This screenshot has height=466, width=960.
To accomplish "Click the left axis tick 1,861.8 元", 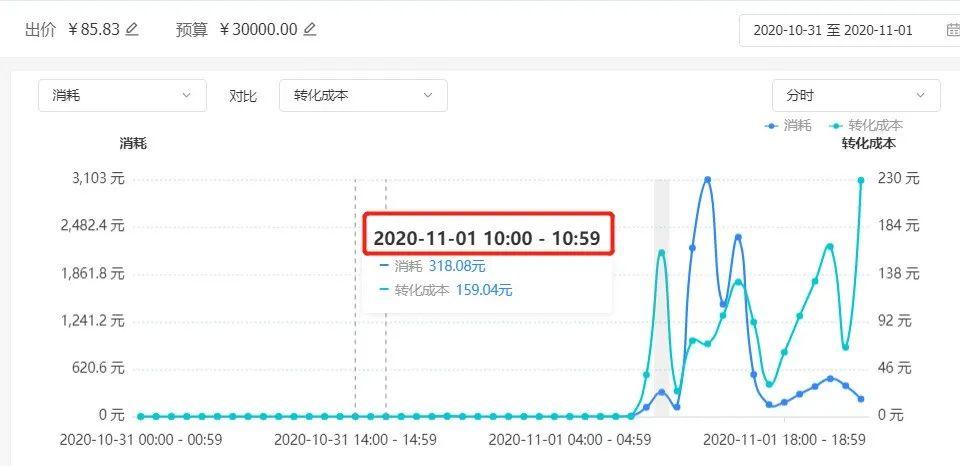I will (92, 273).
